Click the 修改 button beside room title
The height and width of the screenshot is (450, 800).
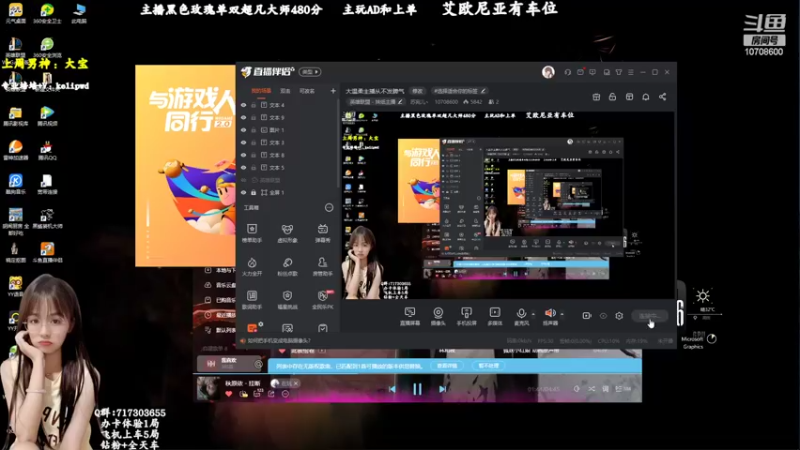[x=417, y=91]
